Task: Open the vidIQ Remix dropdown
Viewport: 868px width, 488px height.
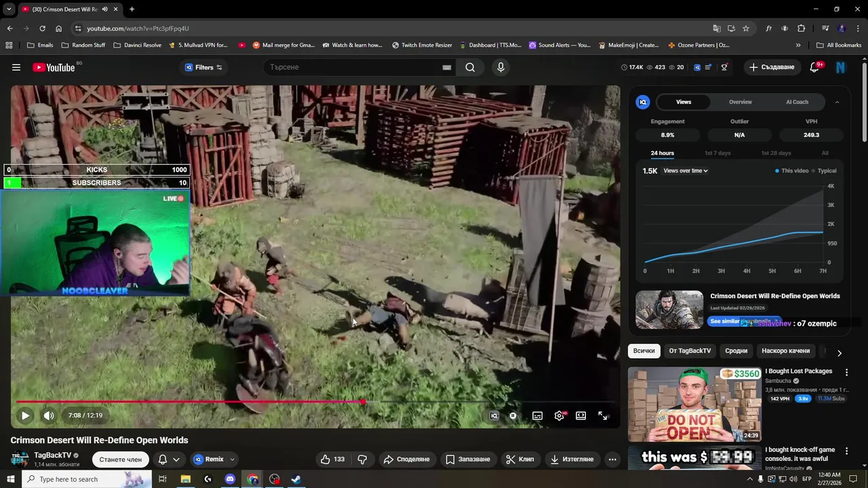Action: 214,460
